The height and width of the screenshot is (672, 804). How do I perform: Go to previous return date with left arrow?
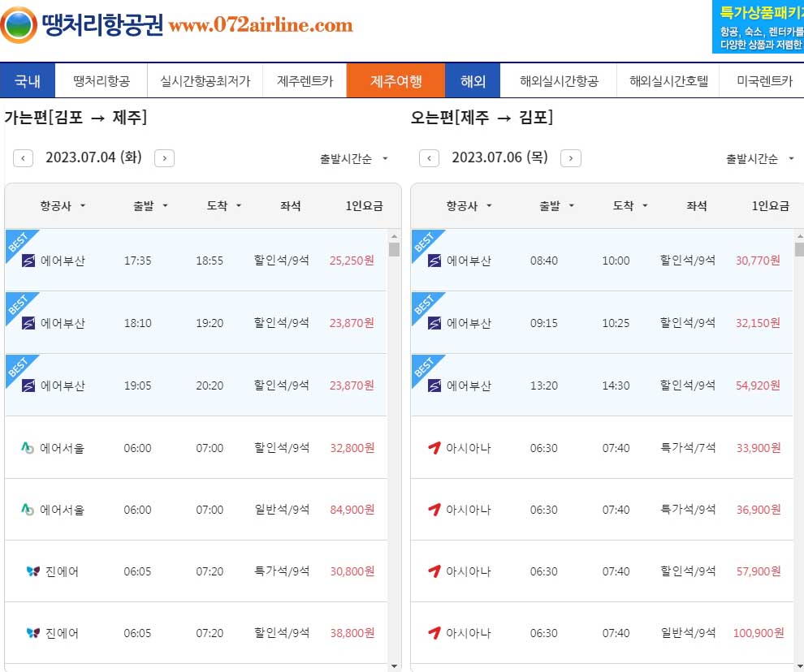point(429,158)
